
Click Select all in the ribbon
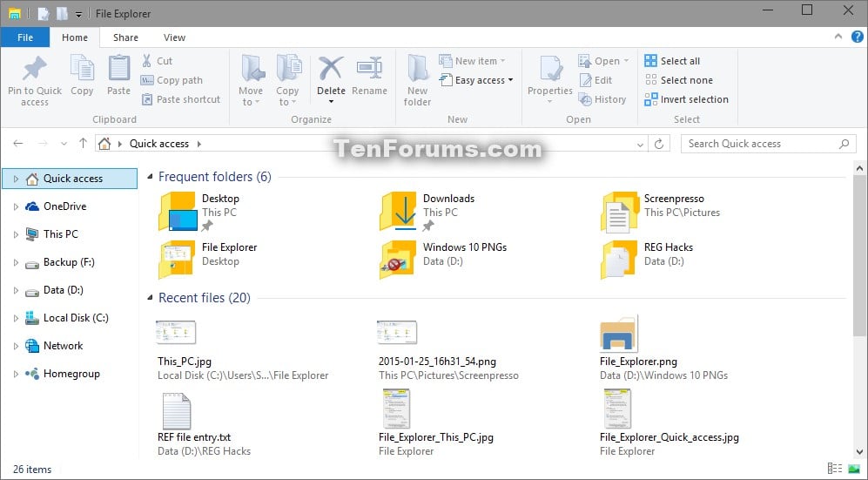673,61
